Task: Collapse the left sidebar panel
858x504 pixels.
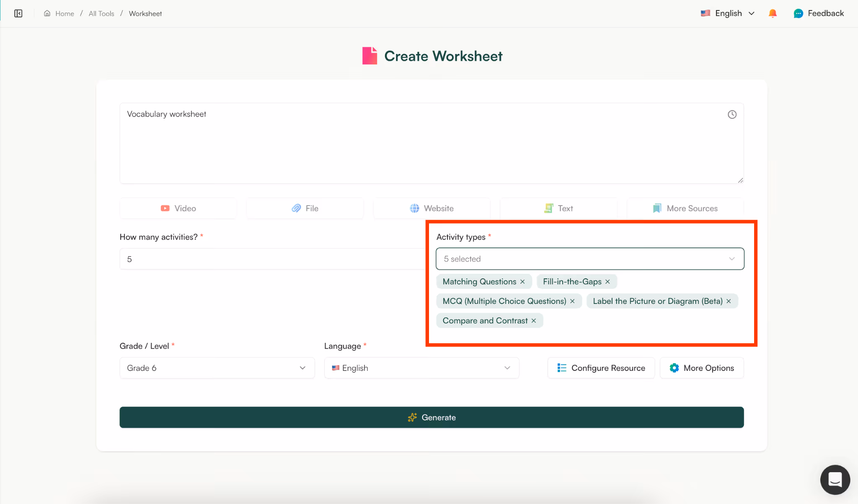Action: click(x=18, y=13)
